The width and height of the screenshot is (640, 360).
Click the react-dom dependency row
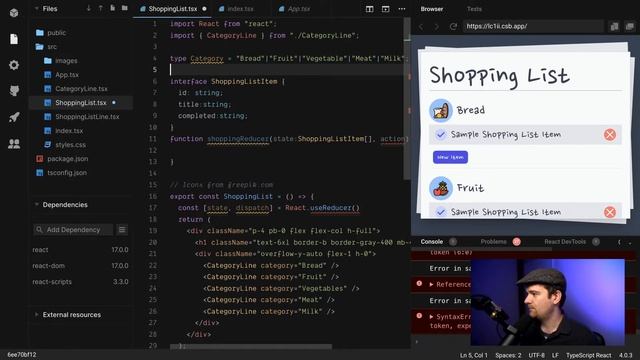pos(80,266)
